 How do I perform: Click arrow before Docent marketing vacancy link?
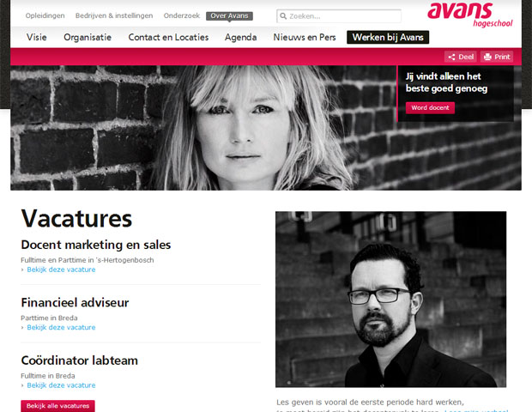click(22, 270)
